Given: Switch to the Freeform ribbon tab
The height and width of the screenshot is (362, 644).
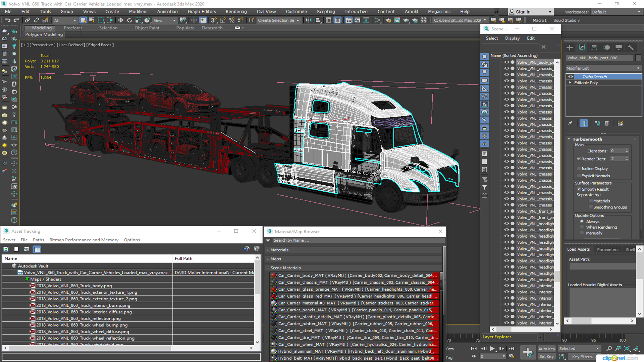Looking at the screenshot, I should [73, 28].
